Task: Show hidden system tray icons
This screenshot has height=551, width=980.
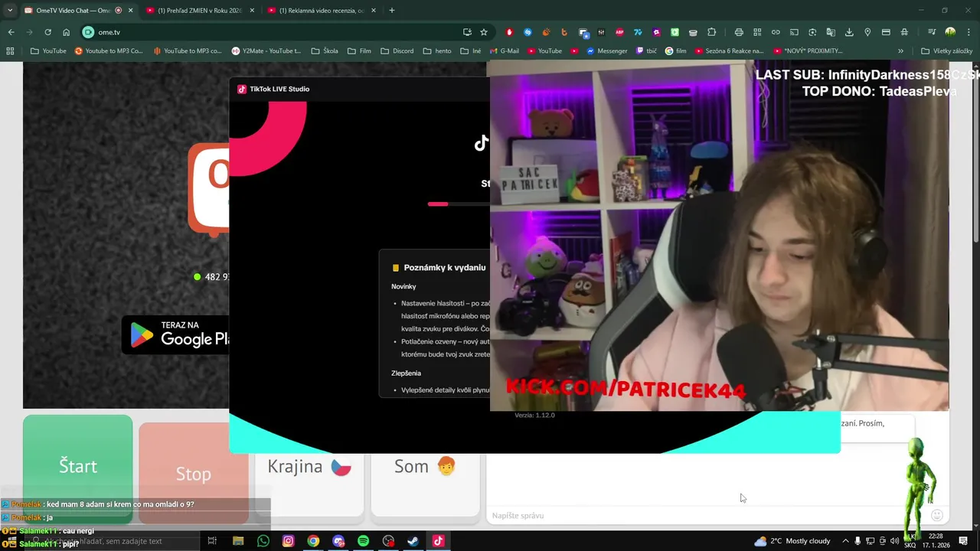Action: [845, 541]
